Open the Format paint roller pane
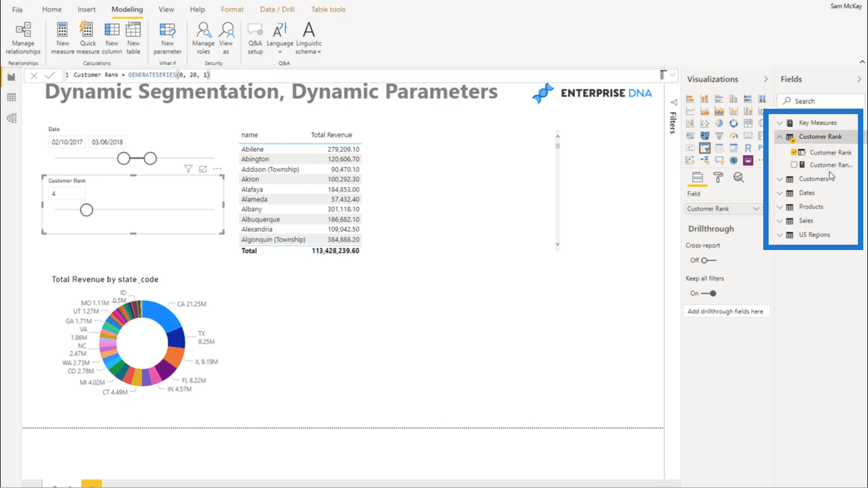The width and height of the screenshot is (868, 488). point(718,177)
